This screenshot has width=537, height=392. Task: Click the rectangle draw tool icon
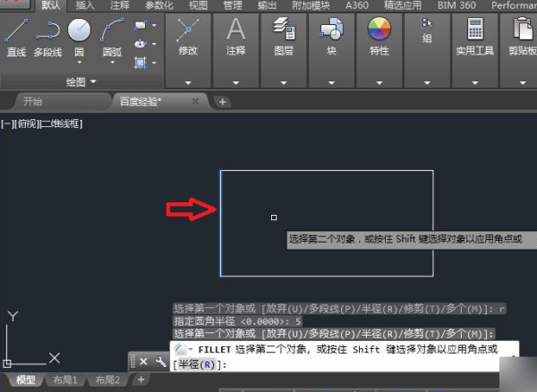(141, 26)
